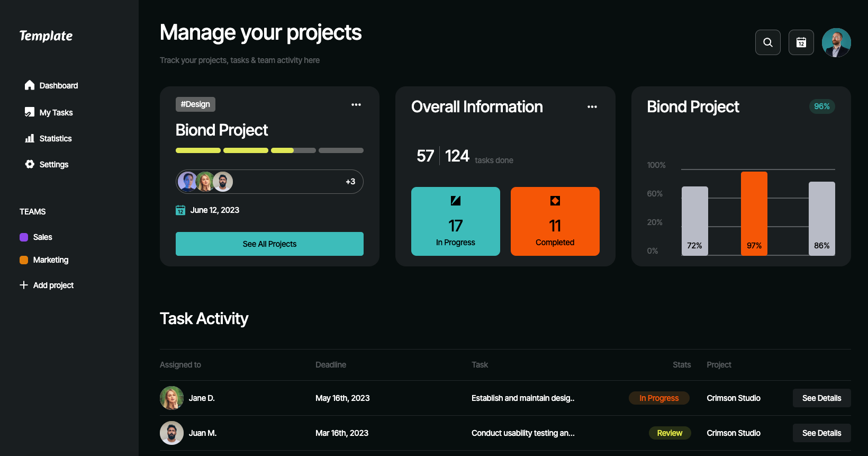Click the Biond Project progress bar
Viewport: 868px width, 456px height.
coord(269,150)
